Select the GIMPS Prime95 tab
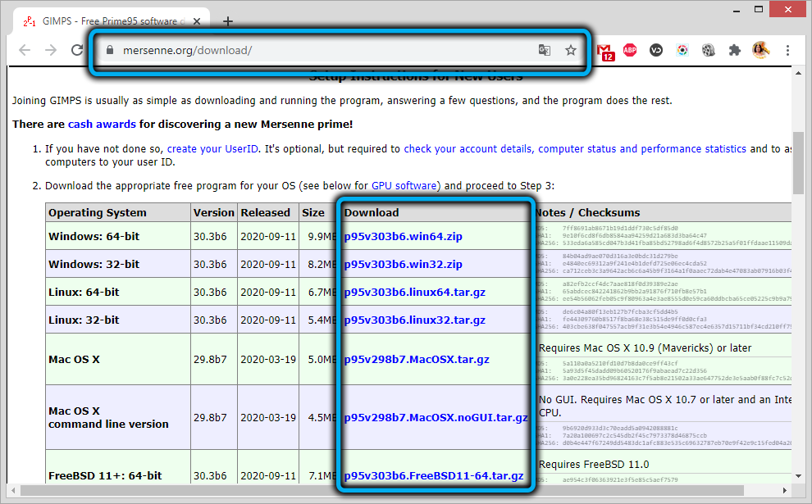812x504 pixels. 115,21
